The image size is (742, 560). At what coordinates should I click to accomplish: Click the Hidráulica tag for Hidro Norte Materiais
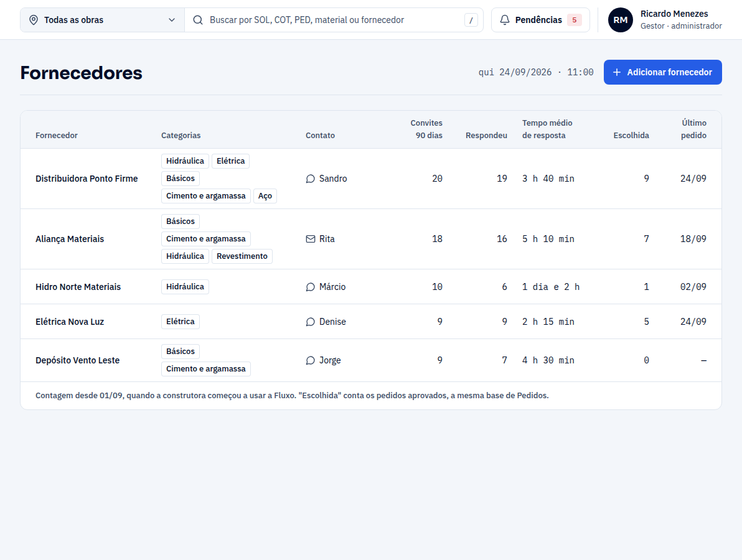tap(185, 287)
